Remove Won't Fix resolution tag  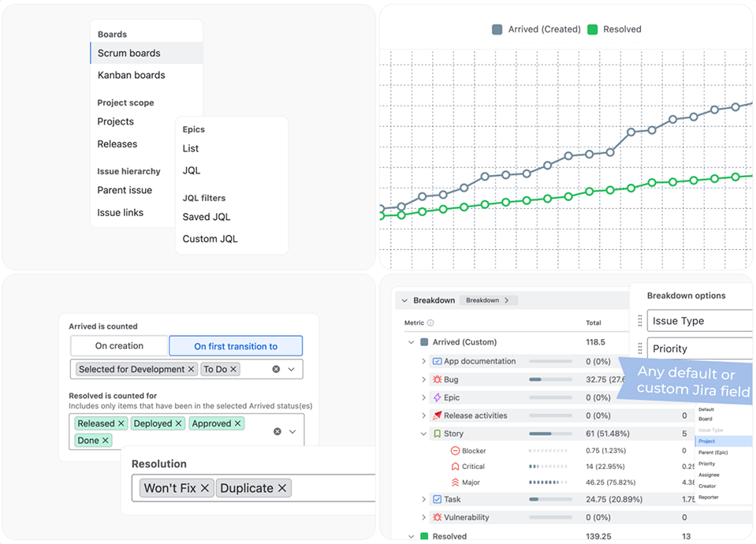pos(205,488)
